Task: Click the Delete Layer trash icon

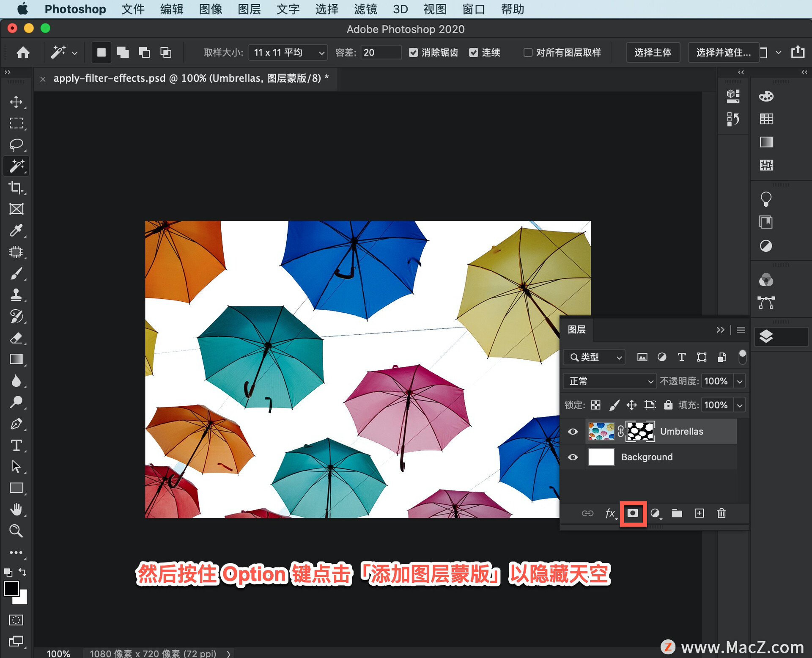Action: coord(725,513)
